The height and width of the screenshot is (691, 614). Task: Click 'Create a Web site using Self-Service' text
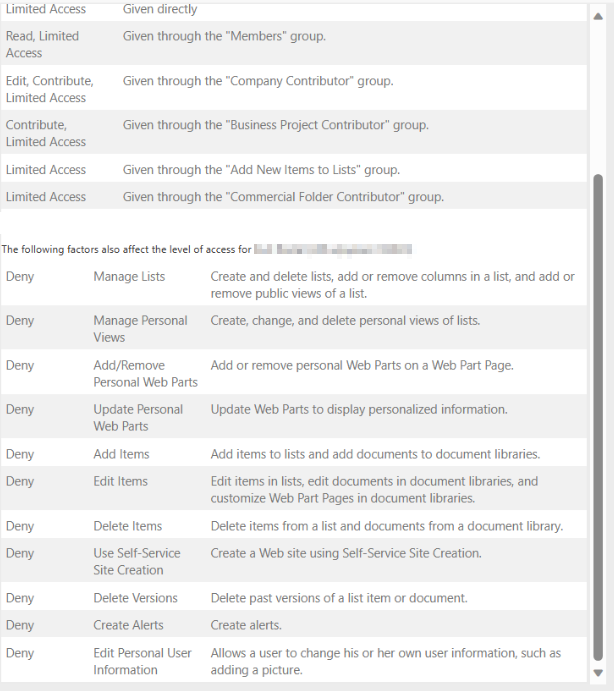[346, 553]
